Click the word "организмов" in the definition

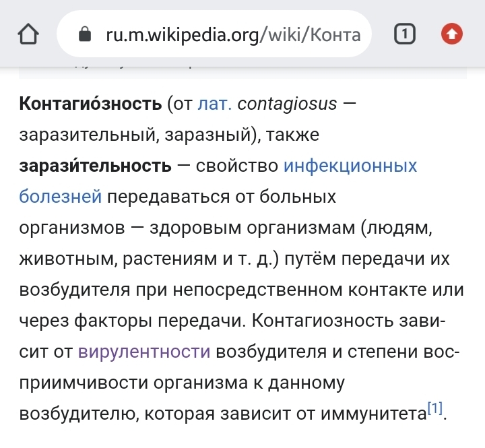pos(73,228)
